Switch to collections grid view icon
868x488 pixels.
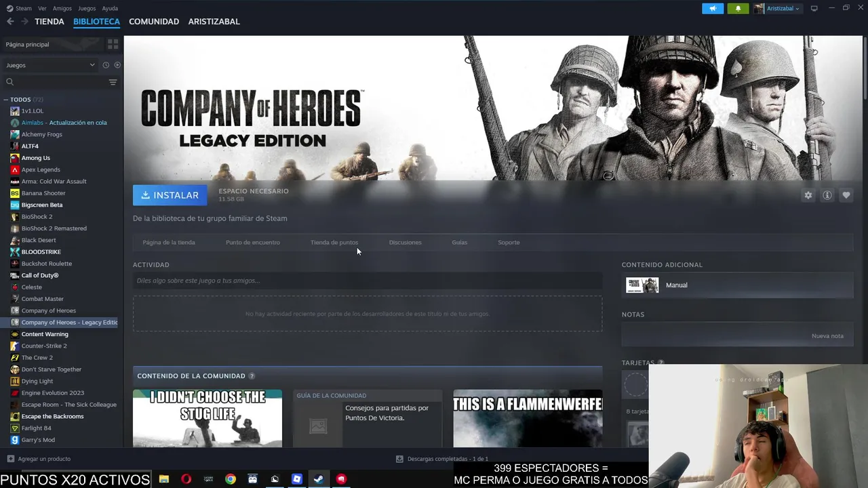[x=113, y=44]
